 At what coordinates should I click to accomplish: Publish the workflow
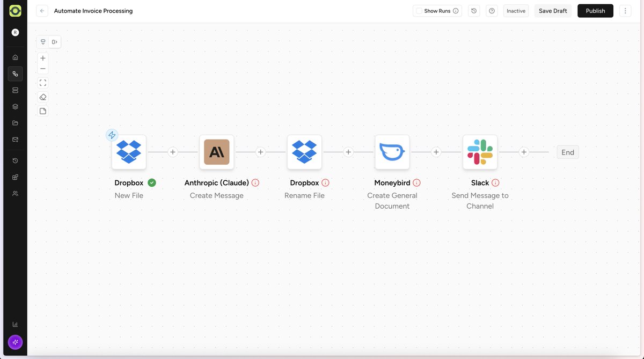(x=595, y=11)
